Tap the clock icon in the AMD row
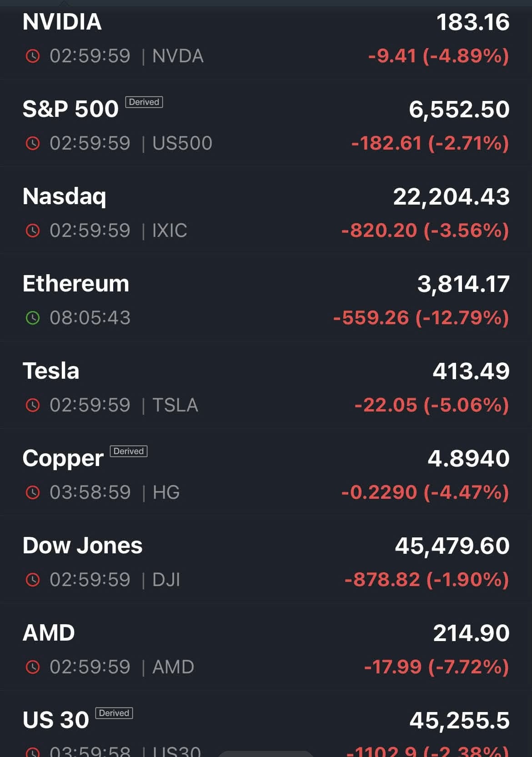 33,667
